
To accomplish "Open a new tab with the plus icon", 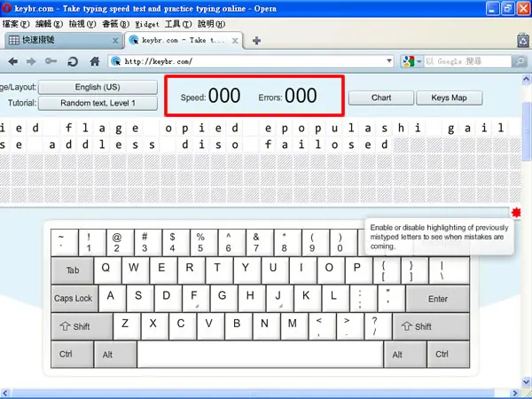I will [256, 41].
